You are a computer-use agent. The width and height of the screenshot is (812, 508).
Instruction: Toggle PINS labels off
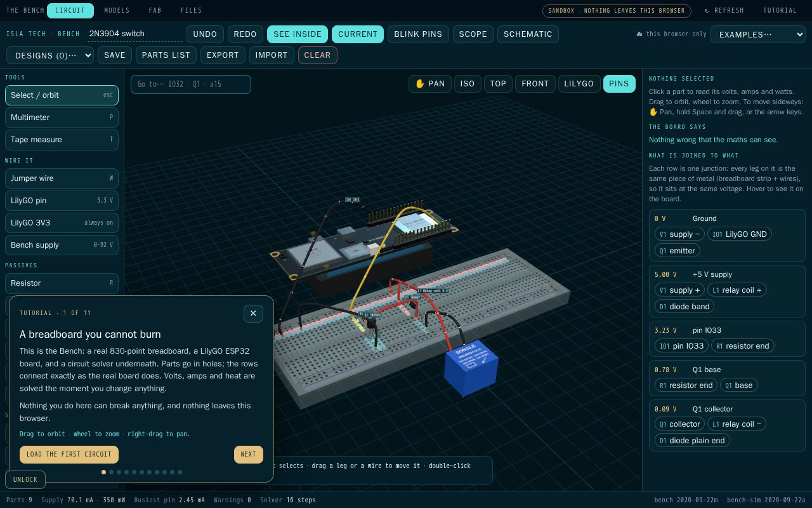619,84
